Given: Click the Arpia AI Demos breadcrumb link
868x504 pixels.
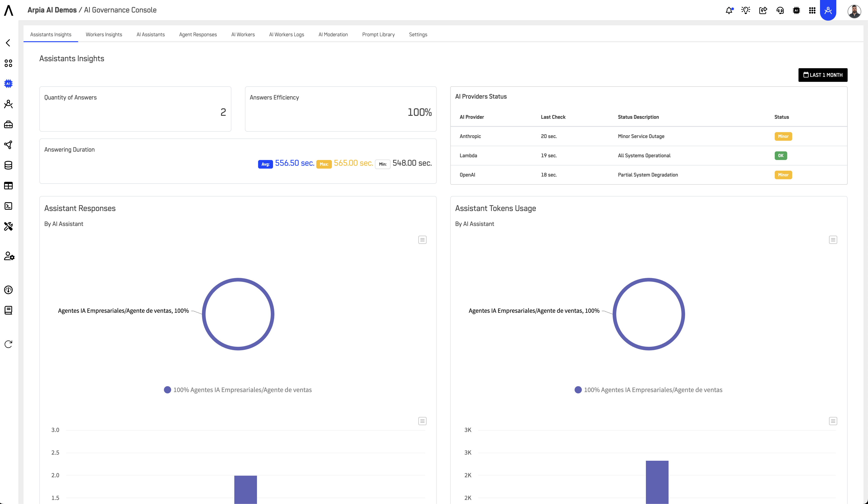Looking at the screenshot, I should click(x=52, y=10).
